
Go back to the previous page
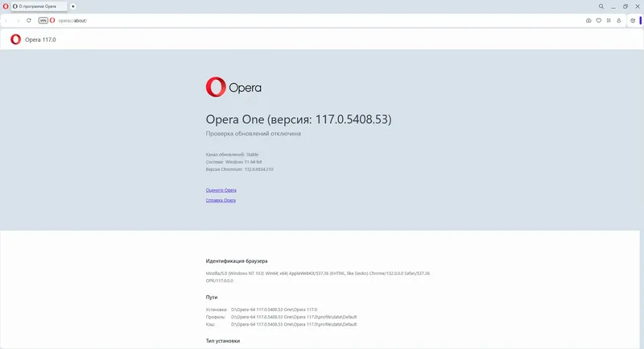click(x=6, y=21)
